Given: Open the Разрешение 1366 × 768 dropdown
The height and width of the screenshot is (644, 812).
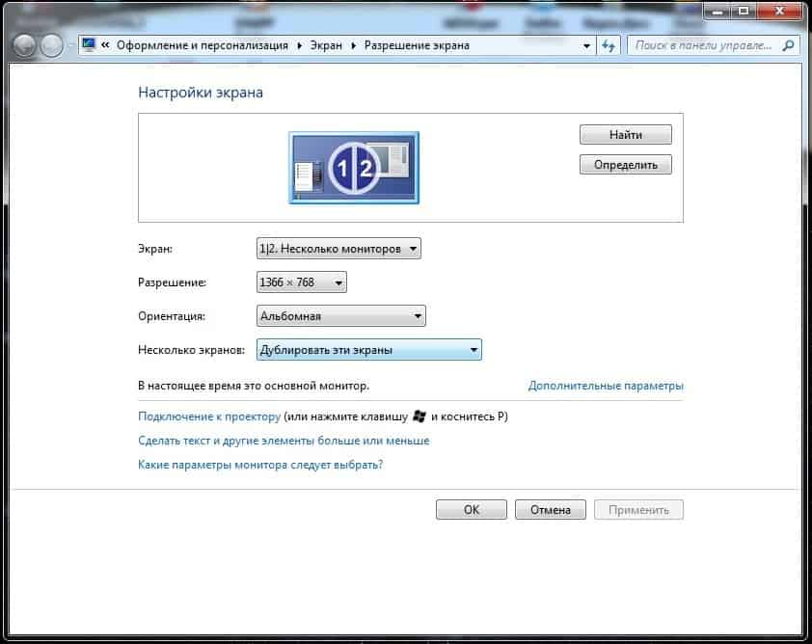Looking at the screenshot, I should coord(302,282).
